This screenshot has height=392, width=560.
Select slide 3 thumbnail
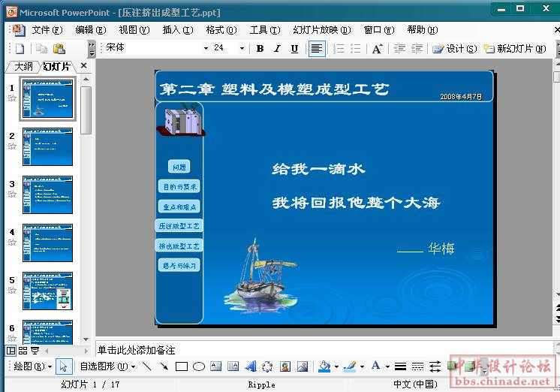tap(47, 194)
